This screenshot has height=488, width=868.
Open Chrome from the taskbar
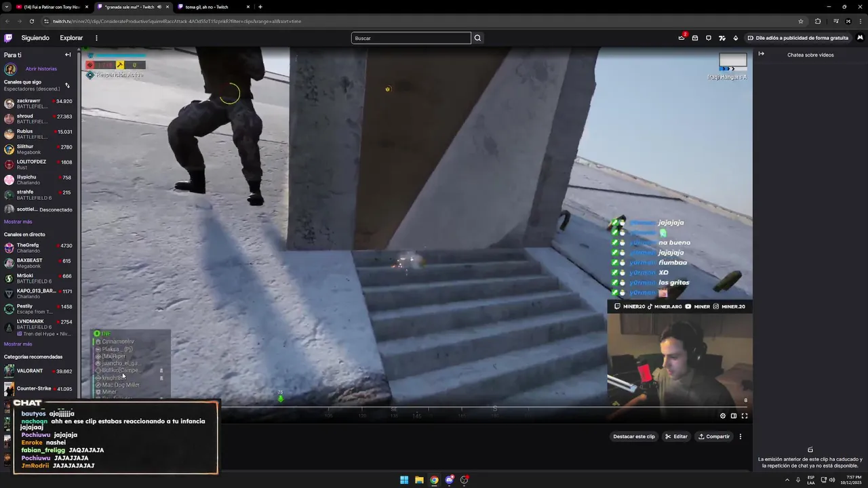coord(434,480)
